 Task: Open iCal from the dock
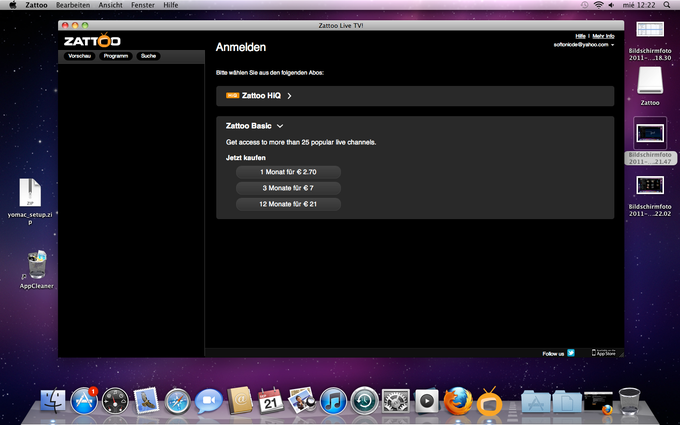271,400
